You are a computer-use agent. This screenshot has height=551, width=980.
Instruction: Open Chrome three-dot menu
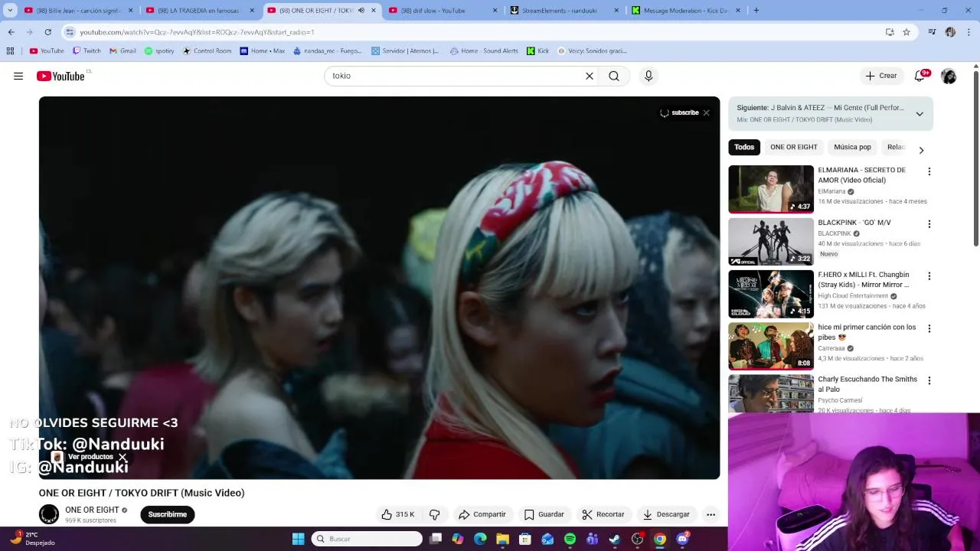(969, 32)
